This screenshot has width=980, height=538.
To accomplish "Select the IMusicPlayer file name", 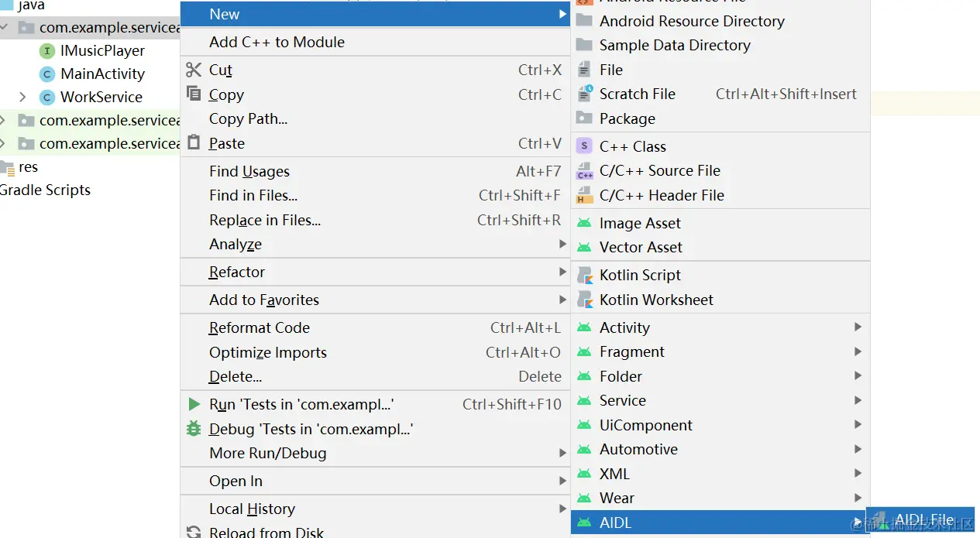I will (x=102, y=50).
